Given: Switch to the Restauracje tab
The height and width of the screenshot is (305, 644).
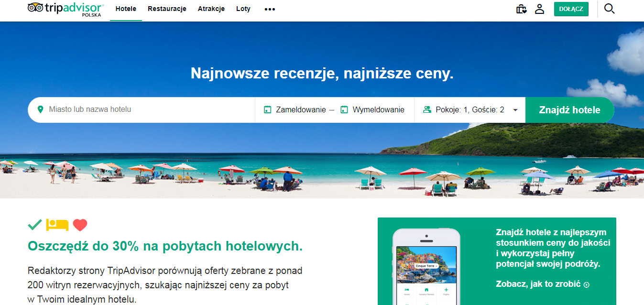Looking at the screenshot, I should [167, 9].
